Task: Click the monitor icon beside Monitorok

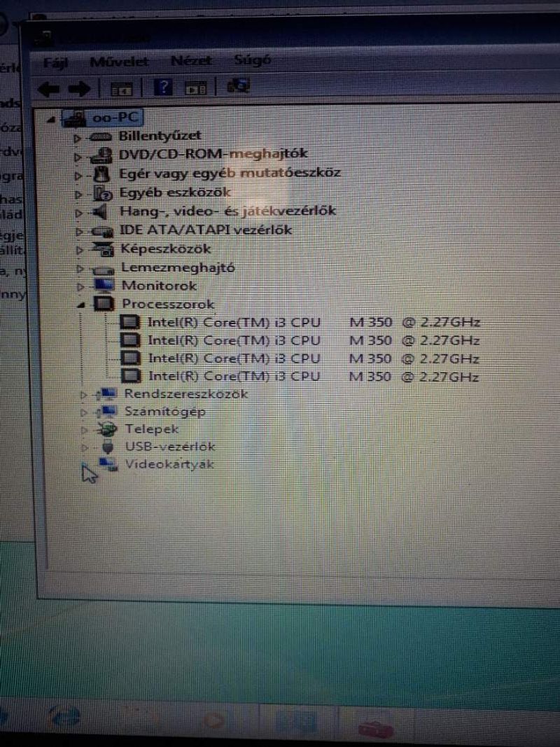Action: click(x=105, y=286)
